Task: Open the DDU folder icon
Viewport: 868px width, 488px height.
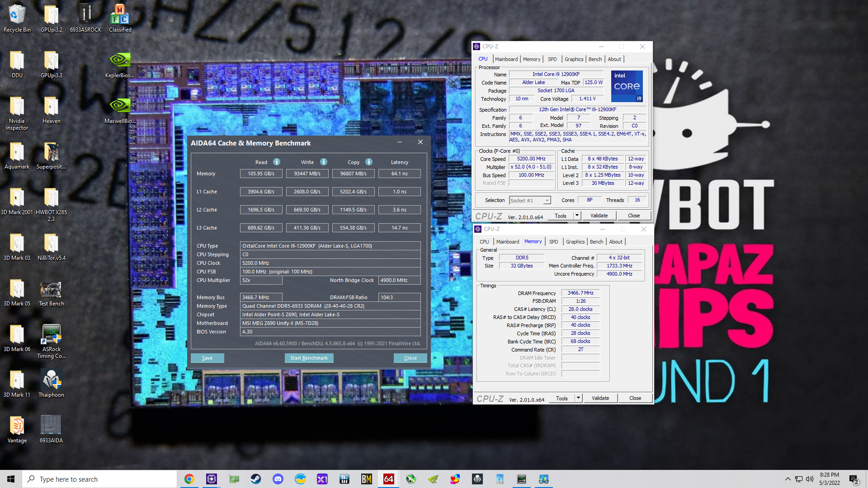Action: pyautogui.click(x=17, y=64)
